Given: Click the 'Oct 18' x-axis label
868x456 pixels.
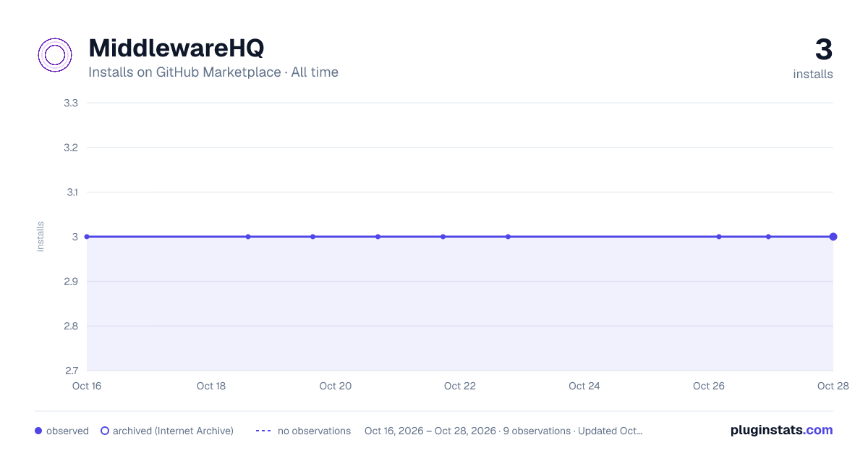Looking at the screenshot, I should [x=211, y=386].
